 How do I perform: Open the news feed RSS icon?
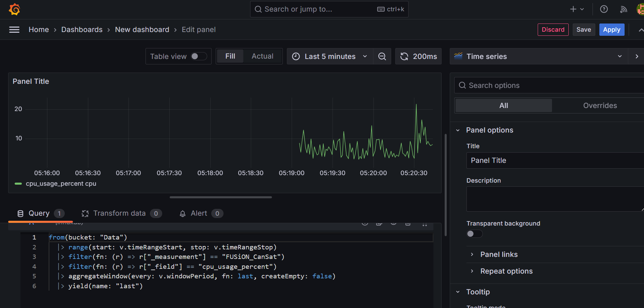pyautogui.click(x=623, y=9)
